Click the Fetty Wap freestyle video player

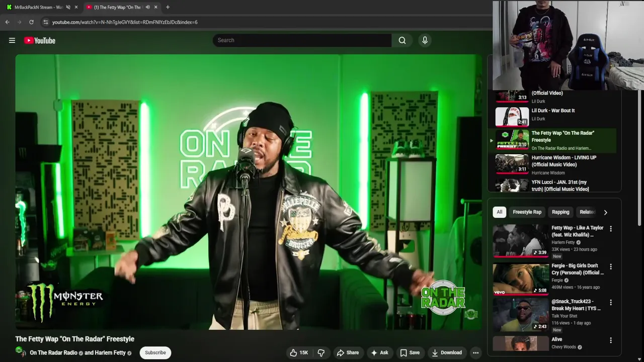[249, 192]
